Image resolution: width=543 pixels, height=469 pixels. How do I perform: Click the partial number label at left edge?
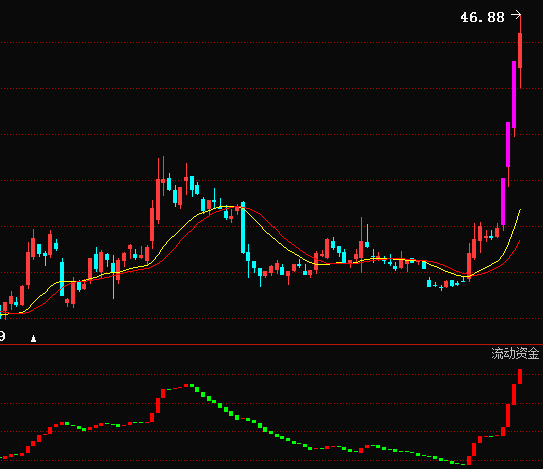coord(2,336)
